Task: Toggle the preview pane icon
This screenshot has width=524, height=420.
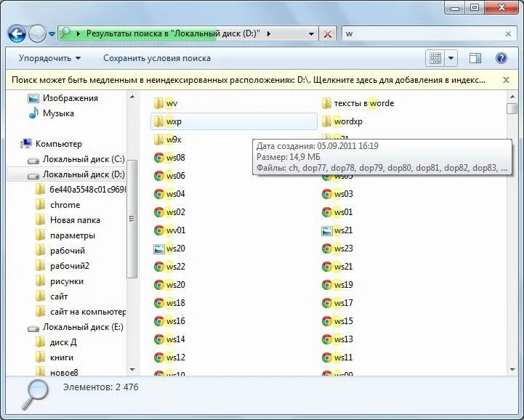Action: coord(475,58)
